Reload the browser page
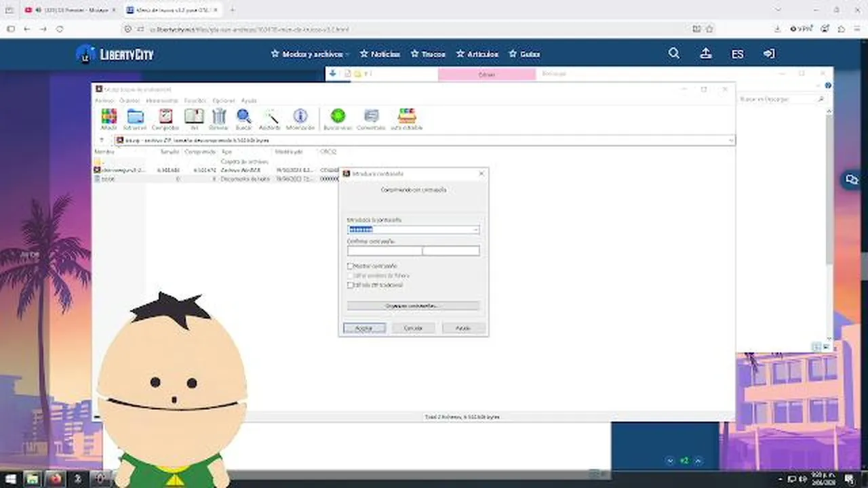 (60, 29)
